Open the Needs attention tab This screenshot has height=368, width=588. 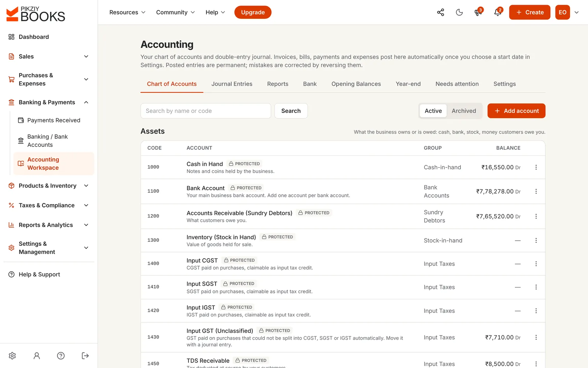pyautogui.click(x=457, y=84)
